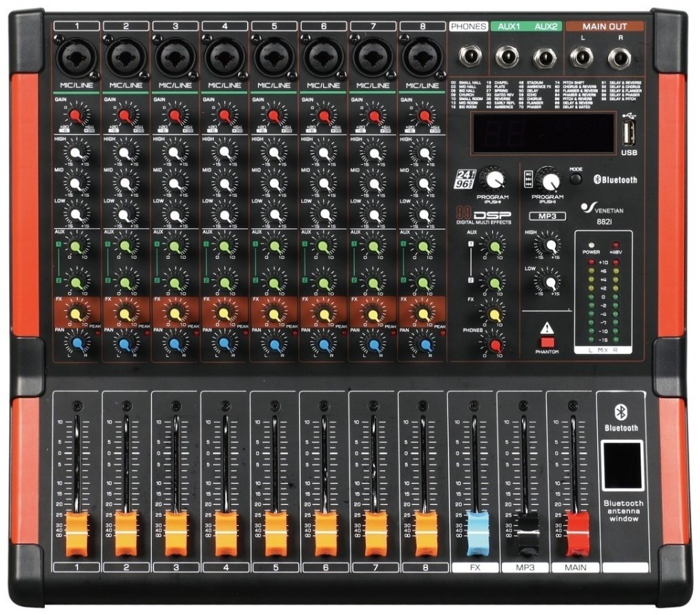Screen dimensions: 700x615
Task: Click the channel 4 green AUX 2 knob
Action: [x=224, y=282]
